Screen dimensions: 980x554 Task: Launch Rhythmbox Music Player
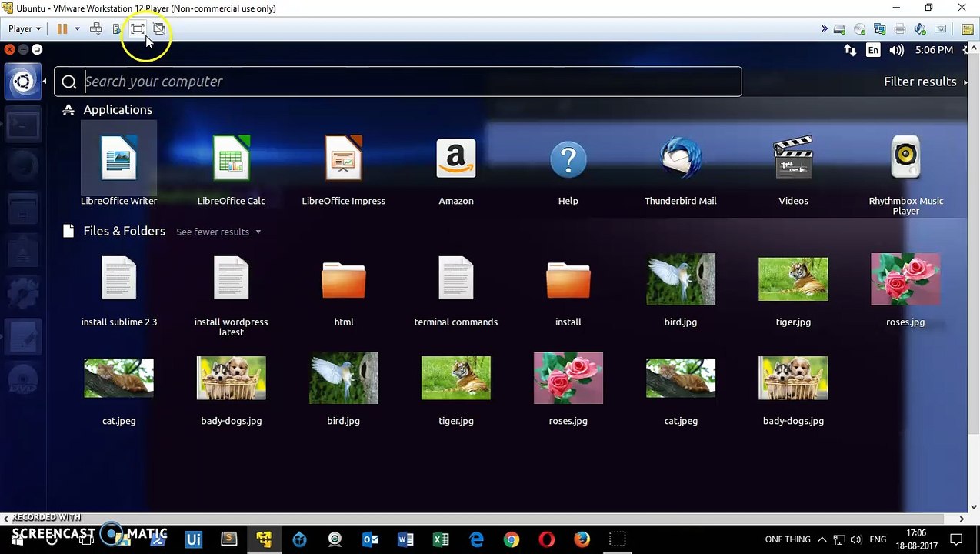click(x=905, y=159)
